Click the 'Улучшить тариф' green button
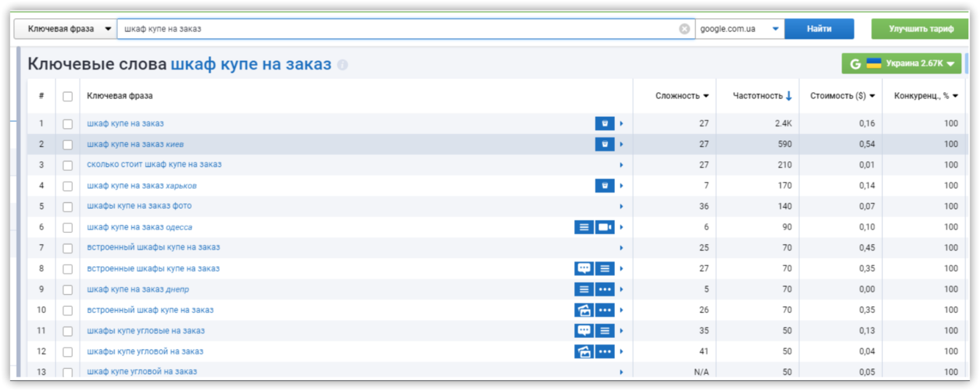980x391 pixels. coord(921,29)
